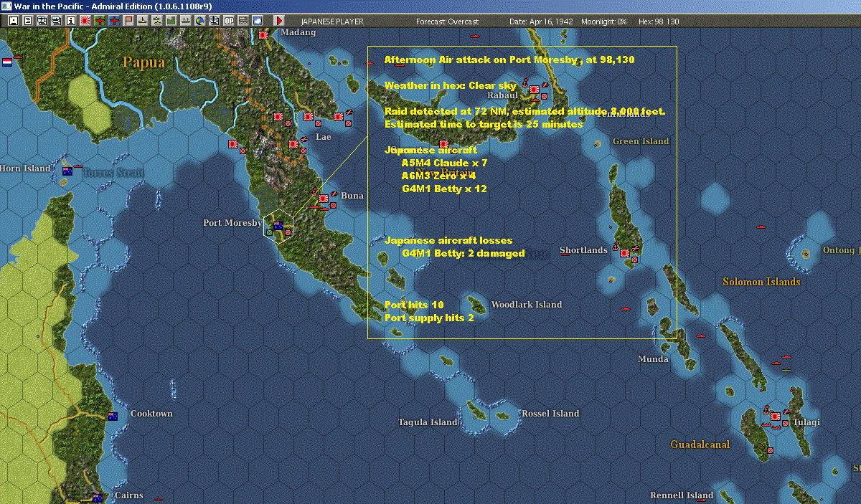Click the second double-screen toolbar icon

tap(57, 21)
